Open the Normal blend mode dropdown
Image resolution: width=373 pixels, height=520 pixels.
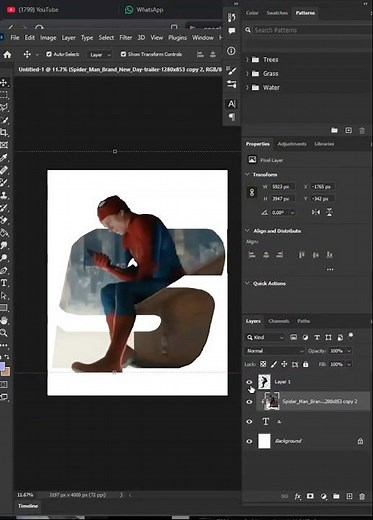tap(275, 351)
